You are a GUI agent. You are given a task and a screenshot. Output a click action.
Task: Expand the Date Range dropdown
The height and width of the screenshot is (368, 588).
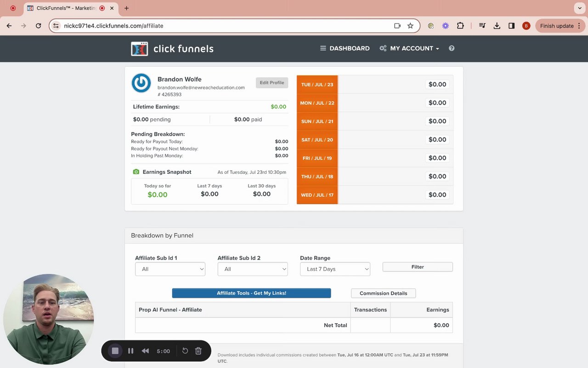335,269
